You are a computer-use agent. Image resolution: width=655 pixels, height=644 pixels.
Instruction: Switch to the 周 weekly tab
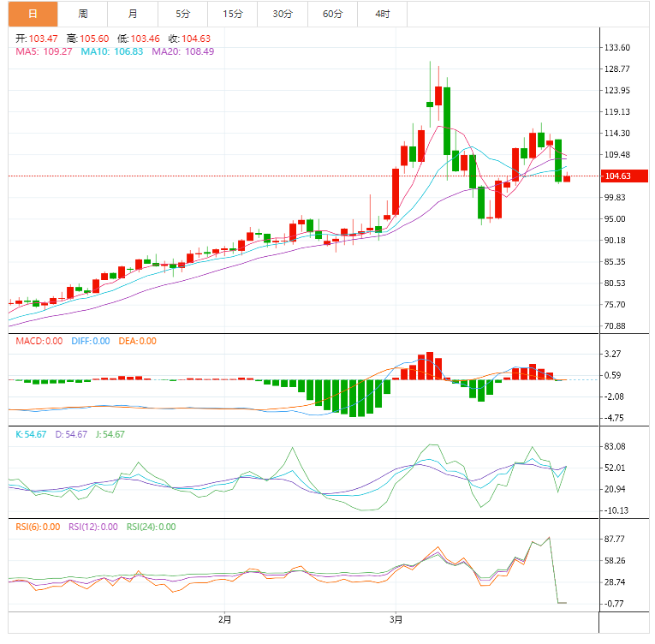click(x=83, y=14)
